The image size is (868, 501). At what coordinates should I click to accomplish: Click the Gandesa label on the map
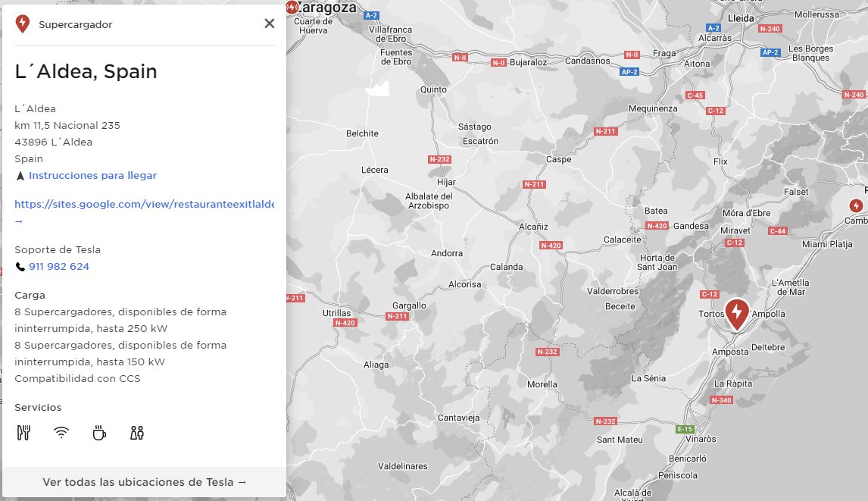691,226
